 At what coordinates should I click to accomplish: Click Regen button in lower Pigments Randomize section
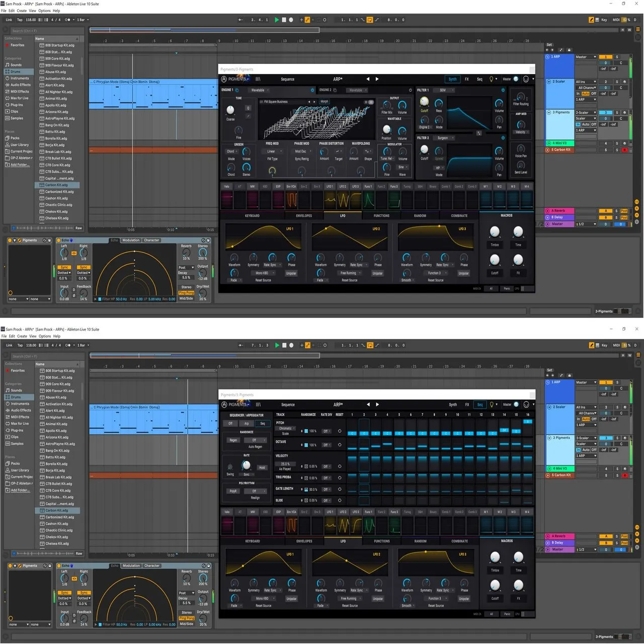tap(233, 440)
